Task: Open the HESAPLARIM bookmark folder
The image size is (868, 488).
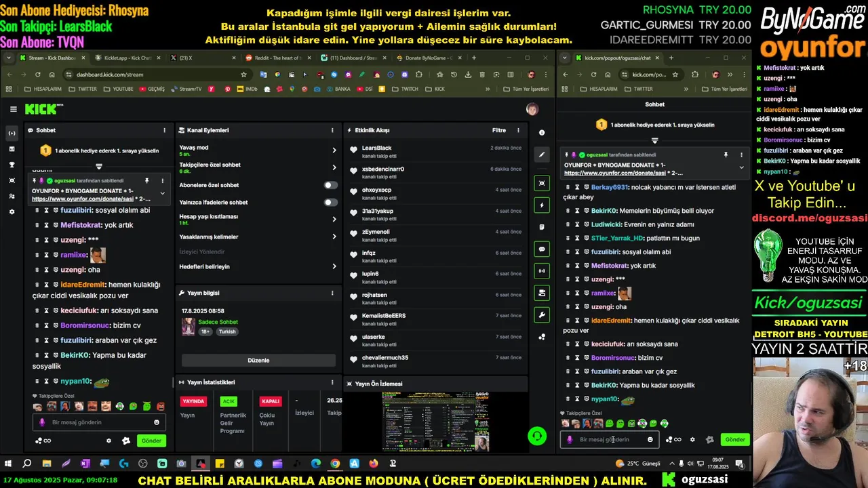Action: (x=43, y=89)
